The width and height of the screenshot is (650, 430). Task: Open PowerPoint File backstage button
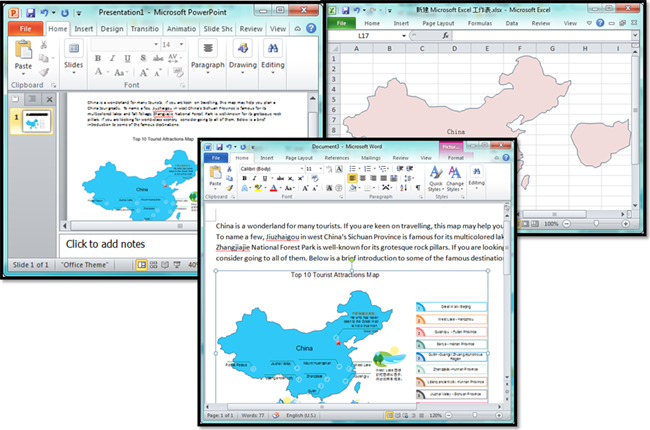(x=25, y=29)
